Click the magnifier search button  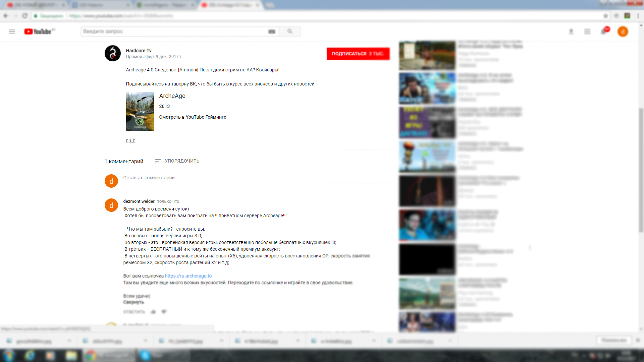[x=290, y=32]
